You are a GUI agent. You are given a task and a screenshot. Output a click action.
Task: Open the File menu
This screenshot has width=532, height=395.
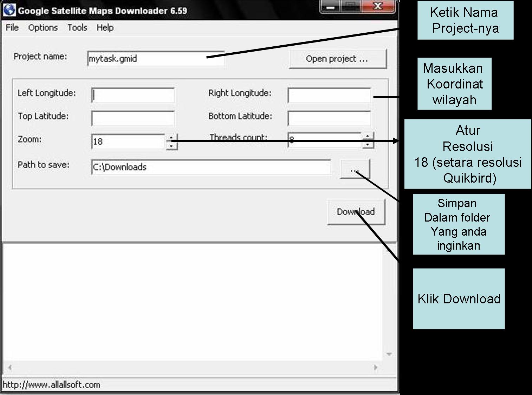click(x=12, y=27)
